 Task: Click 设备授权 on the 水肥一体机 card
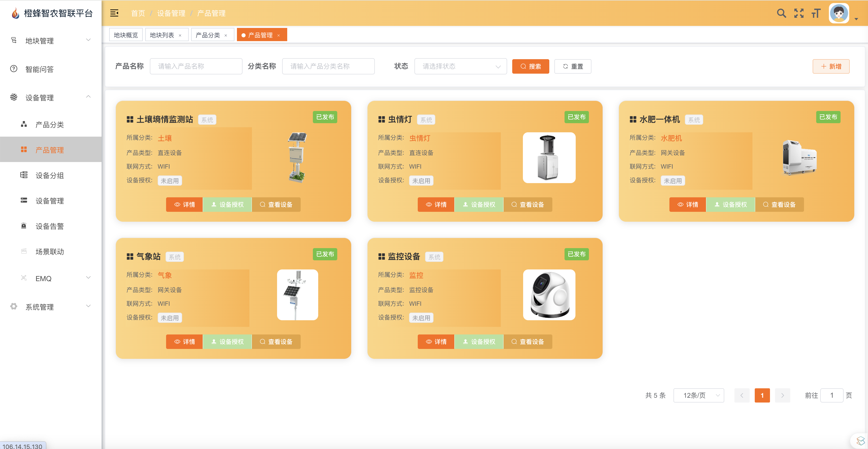coord(731,204)
